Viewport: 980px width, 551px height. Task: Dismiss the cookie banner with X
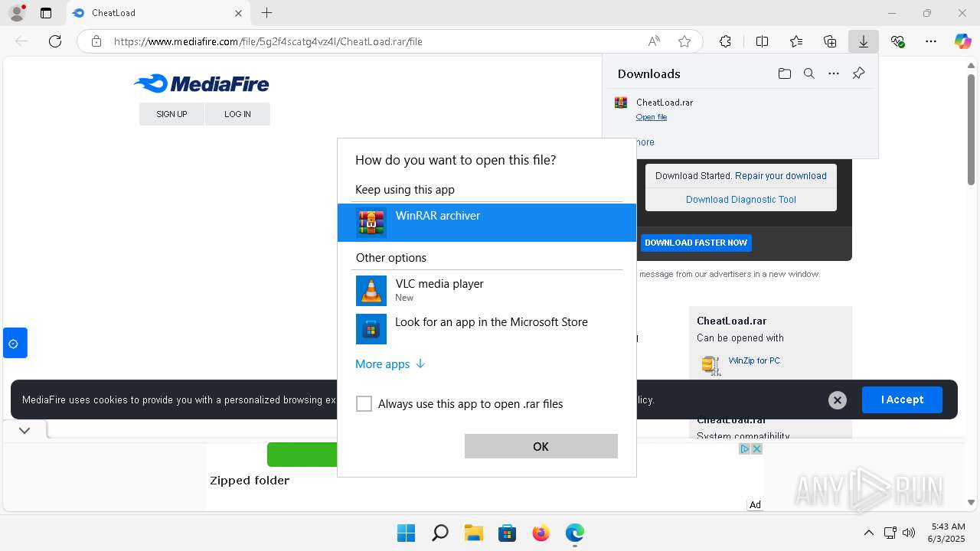click(x=838, y=400)
